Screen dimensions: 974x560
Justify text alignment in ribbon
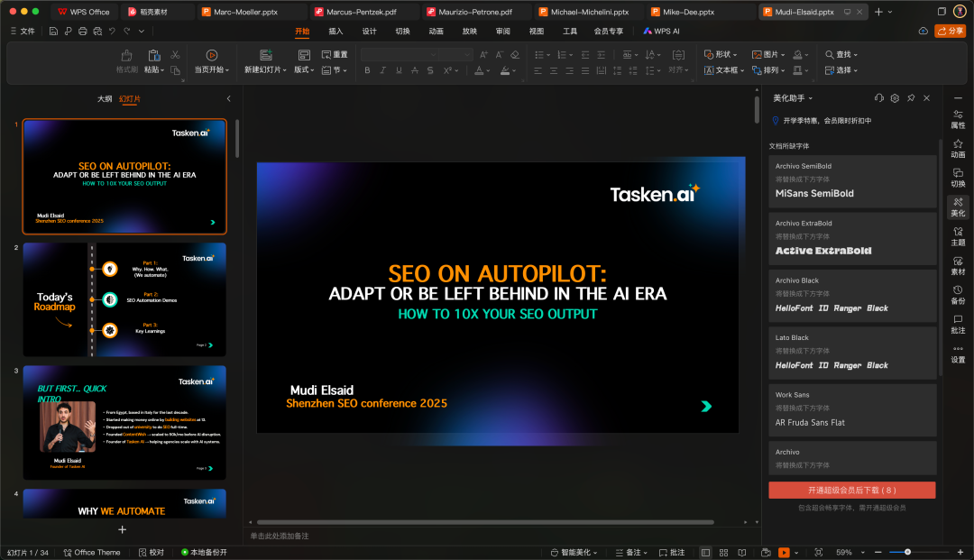pos(585,70)
